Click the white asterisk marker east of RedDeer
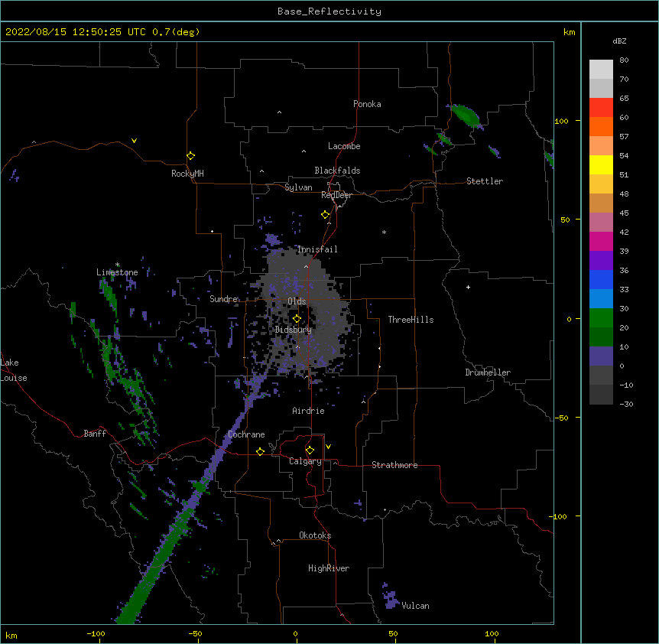The image size is (659, 644). coord(384,232)
